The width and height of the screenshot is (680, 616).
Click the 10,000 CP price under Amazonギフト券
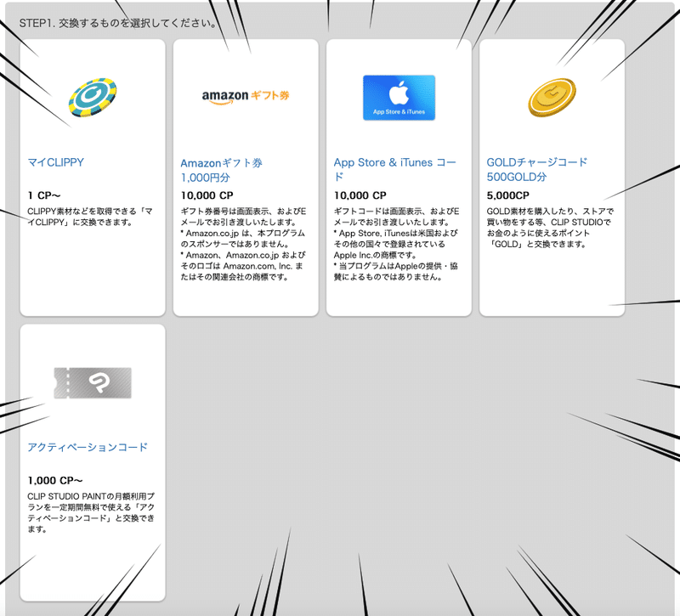(207, 195)
